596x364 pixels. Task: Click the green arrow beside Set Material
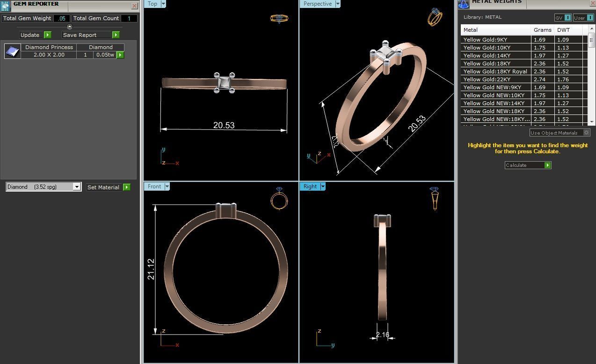pos(126,187)
